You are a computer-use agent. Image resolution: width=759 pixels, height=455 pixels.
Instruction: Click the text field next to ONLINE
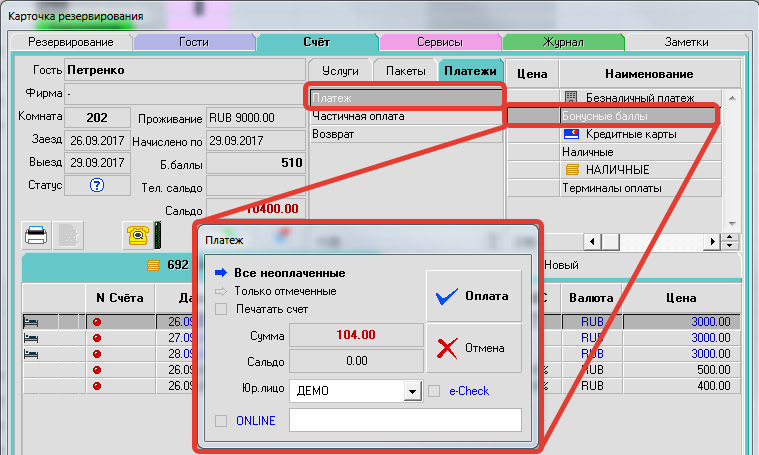pyautogui.click(x=405, y=421)
